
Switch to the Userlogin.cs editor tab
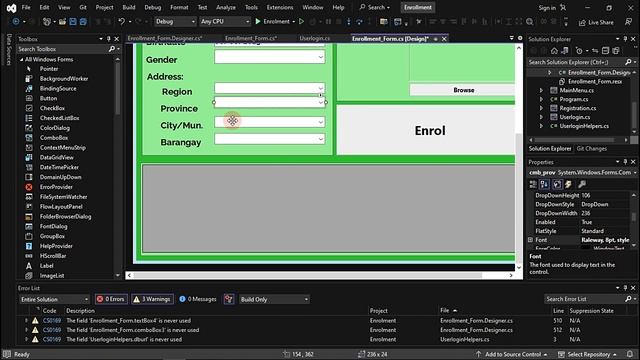(x=315, y=38)
